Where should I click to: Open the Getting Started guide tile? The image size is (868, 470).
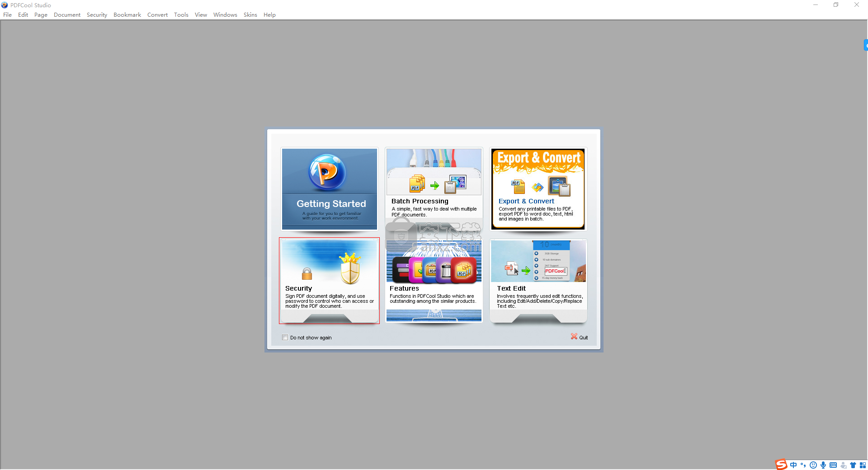(x=330, y=189)
